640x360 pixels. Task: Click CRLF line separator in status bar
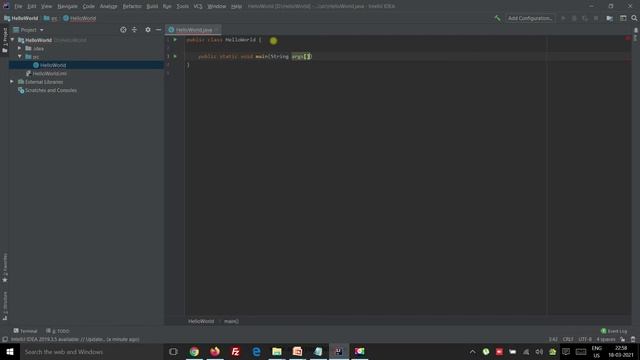(568, 339)
